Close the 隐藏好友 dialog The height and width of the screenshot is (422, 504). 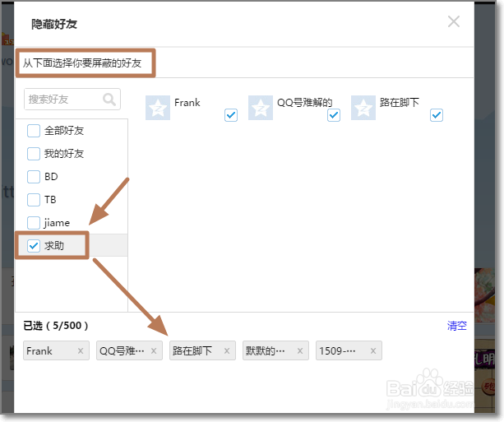tap(454, 21)
